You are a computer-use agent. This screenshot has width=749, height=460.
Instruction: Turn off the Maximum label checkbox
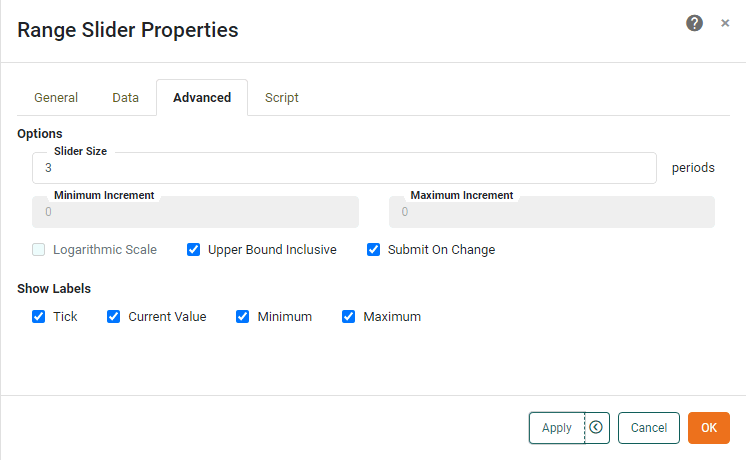pyautogui.click(x=349, y=317)
